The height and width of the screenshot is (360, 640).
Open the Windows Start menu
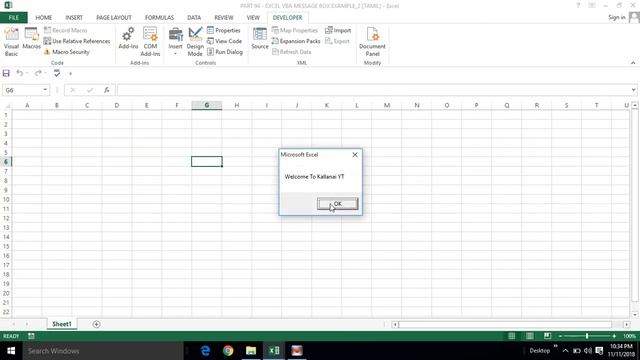click(11, 351)
